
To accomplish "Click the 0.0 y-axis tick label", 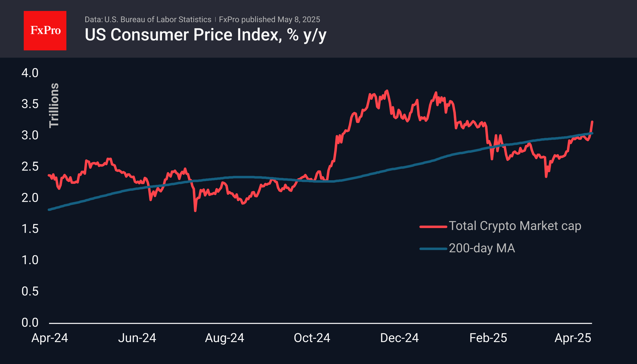I will click(x=30, y=323).
